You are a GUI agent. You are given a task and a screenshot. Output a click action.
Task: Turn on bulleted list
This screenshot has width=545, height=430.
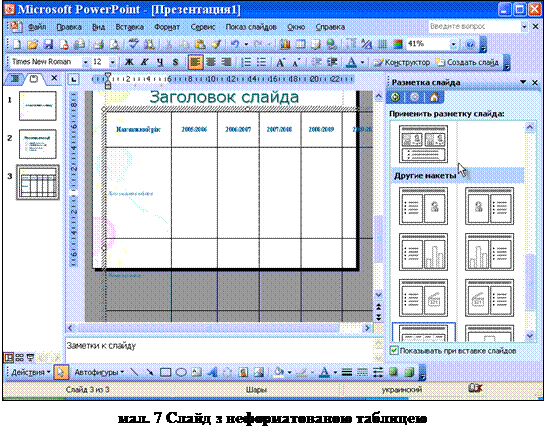261,62
